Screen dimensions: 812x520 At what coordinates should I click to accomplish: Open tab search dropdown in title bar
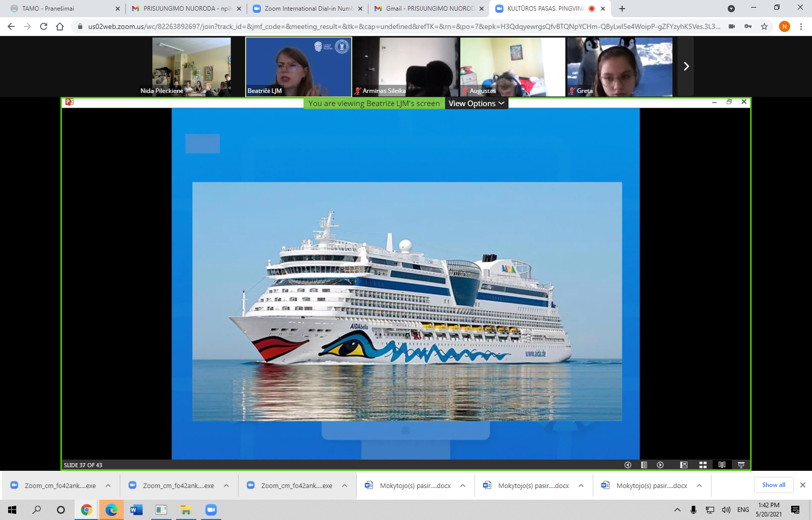click(731, 9)
